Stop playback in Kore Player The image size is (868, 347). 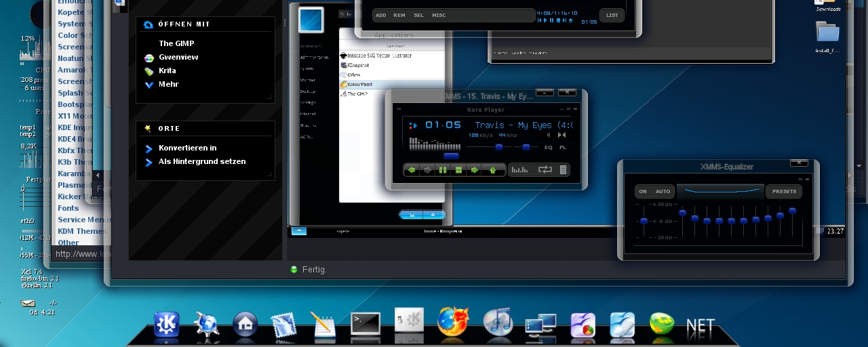tap(459, 170)
